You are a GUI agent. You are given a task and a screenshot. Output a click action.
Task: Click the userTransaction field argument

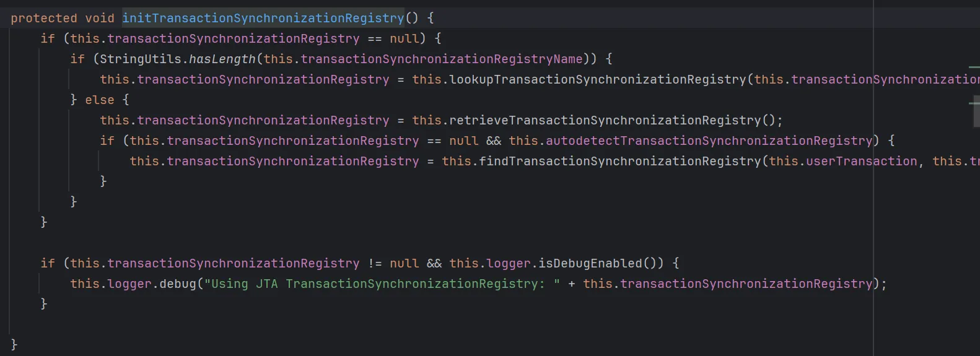861,161
